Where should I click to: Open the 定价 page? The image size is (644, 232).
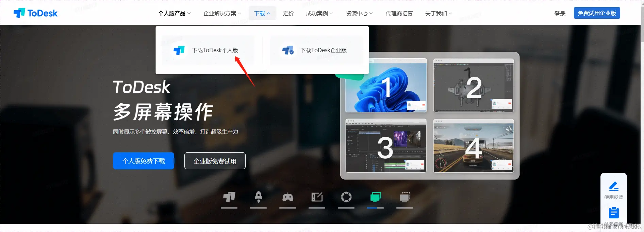tap(288, 13)
